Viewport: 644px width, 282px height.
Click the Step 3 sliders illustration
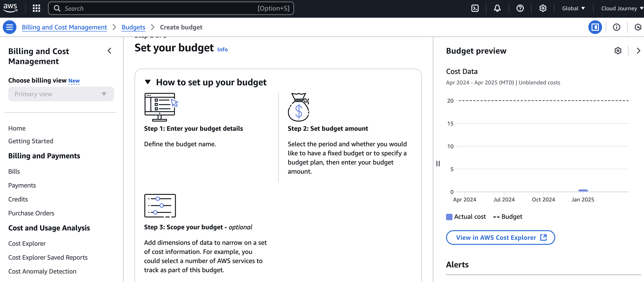(160, 205)
